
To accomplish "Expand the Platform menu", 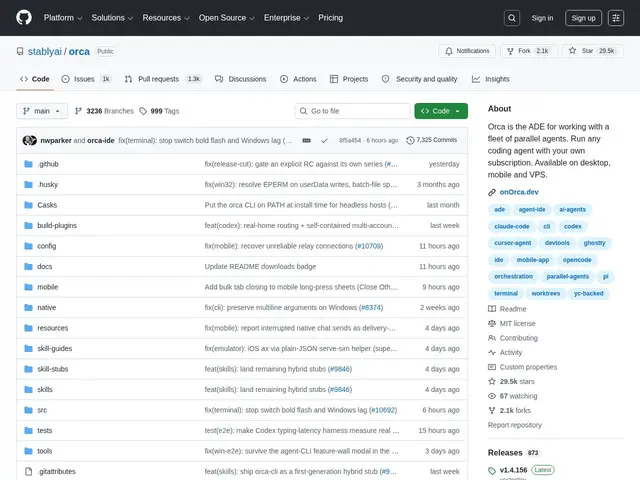I will coord(63,18).
